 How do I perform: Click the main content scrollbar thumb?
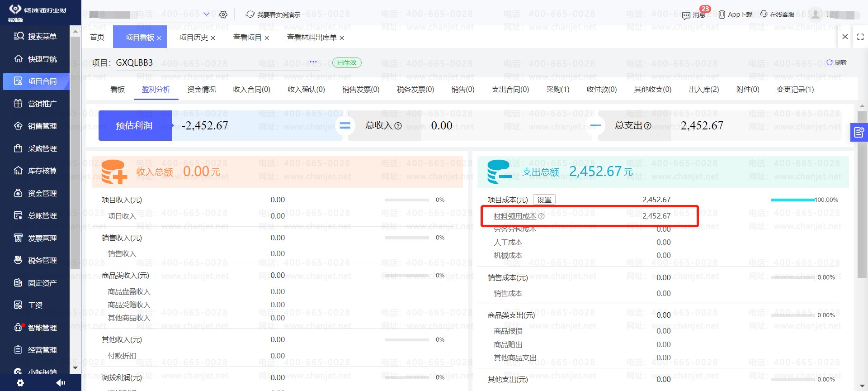[862, 195]
